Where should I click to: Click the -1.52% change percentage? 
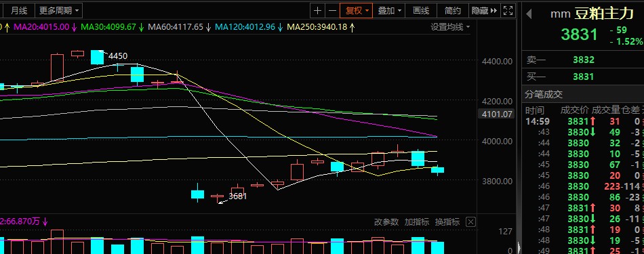pos(626,41)
